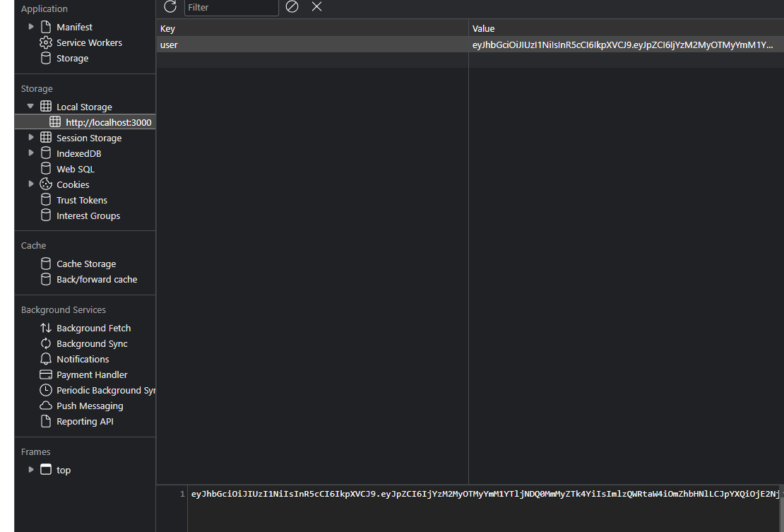The width and height of the screenshot is (784, 532).
Task: Select the Service Workers gear icon
Action: point(45,42)
